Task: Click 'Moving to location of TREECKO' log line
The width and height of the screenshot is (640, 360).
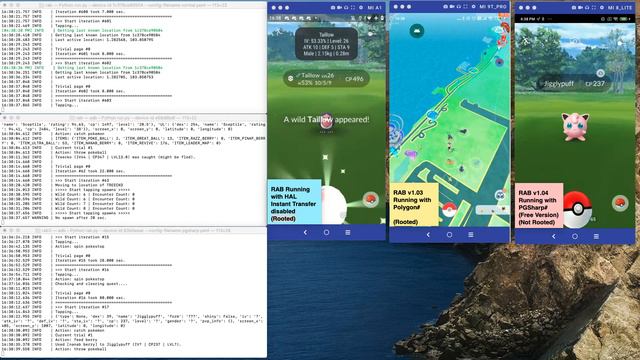Action: click(89, 185)
